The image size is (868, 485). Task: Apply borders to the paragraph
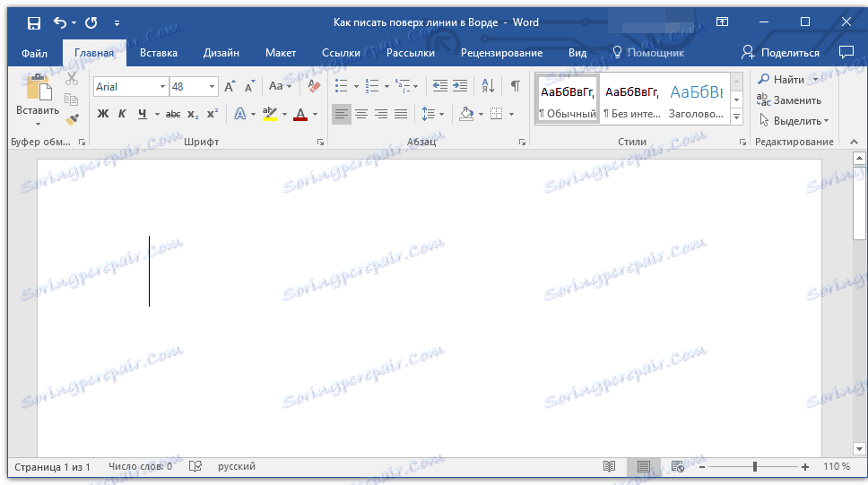[497, 114]
